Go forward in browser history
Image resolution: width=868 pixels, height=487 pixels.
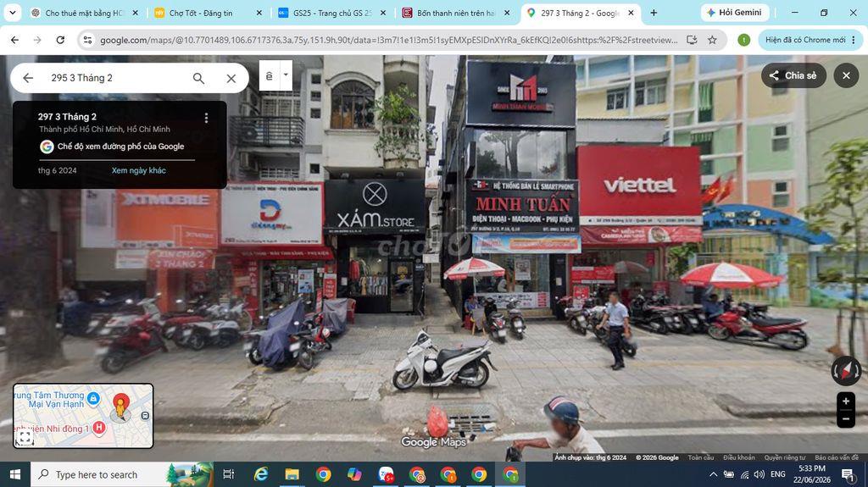(37, 40)
